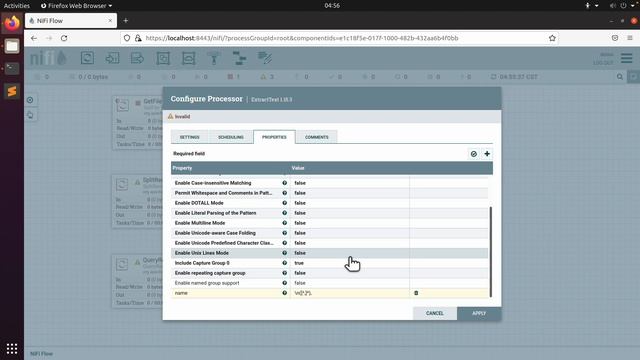The width and height of the screenshot is (640, 360).
Task: Click the Processor icon in NiFi toolbar
Action: click(x=87, y=58)
